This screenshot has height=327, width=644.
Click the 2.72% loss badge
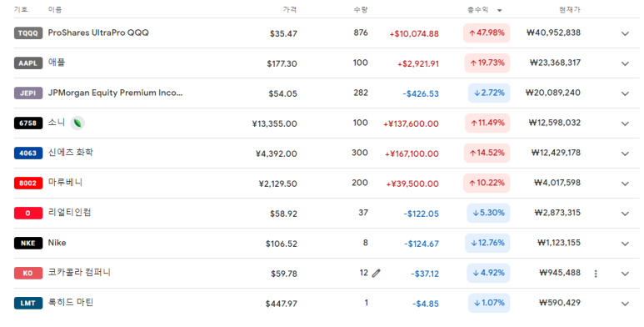(x=489, y=93)
